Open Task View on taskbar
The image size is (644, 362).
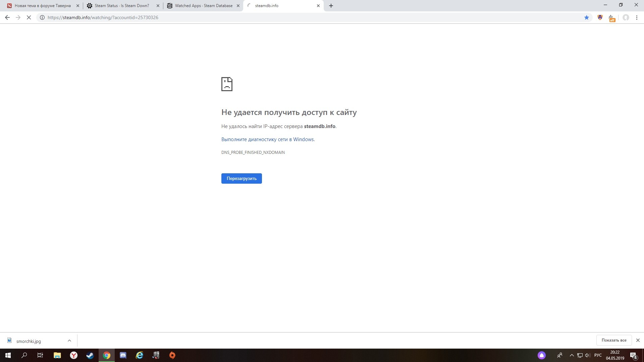coord(40,355)
